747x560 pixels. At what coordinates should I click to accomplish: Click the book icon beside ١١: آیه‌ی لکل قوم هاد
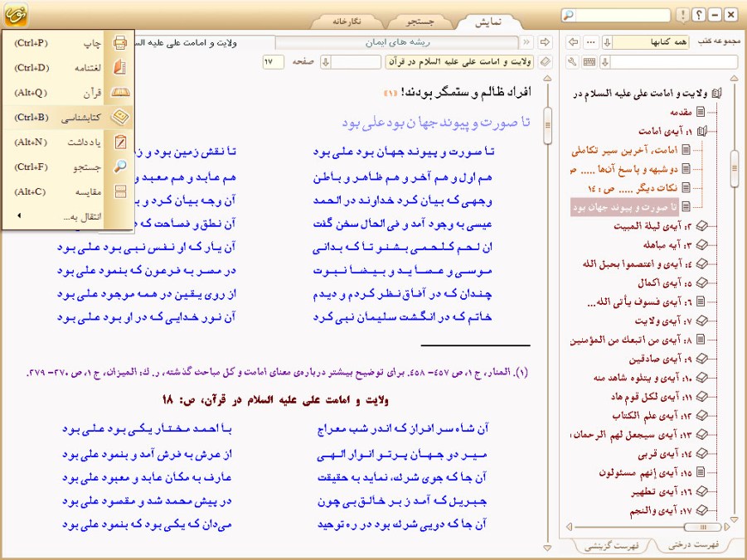[701, 397]
